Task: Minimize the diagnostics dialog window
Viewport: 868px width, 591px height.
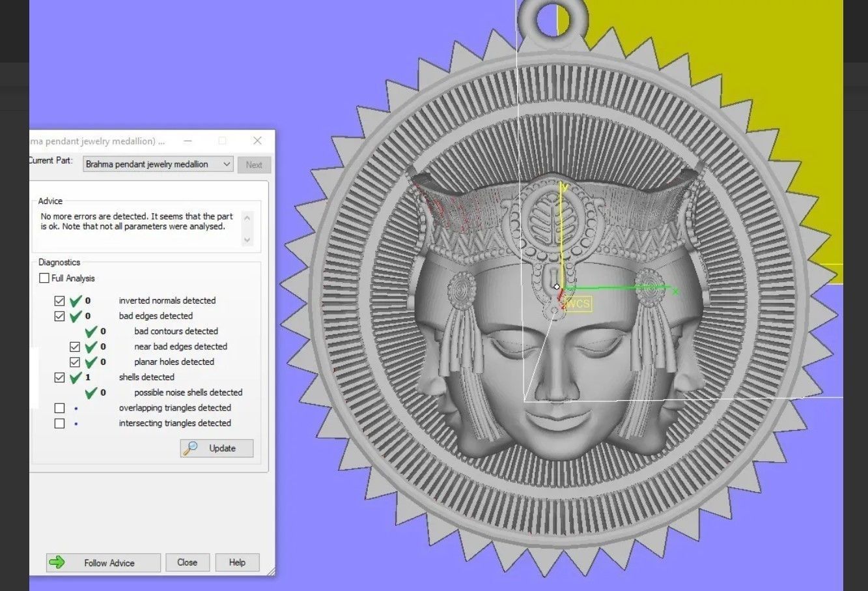Action: (188, 141)
